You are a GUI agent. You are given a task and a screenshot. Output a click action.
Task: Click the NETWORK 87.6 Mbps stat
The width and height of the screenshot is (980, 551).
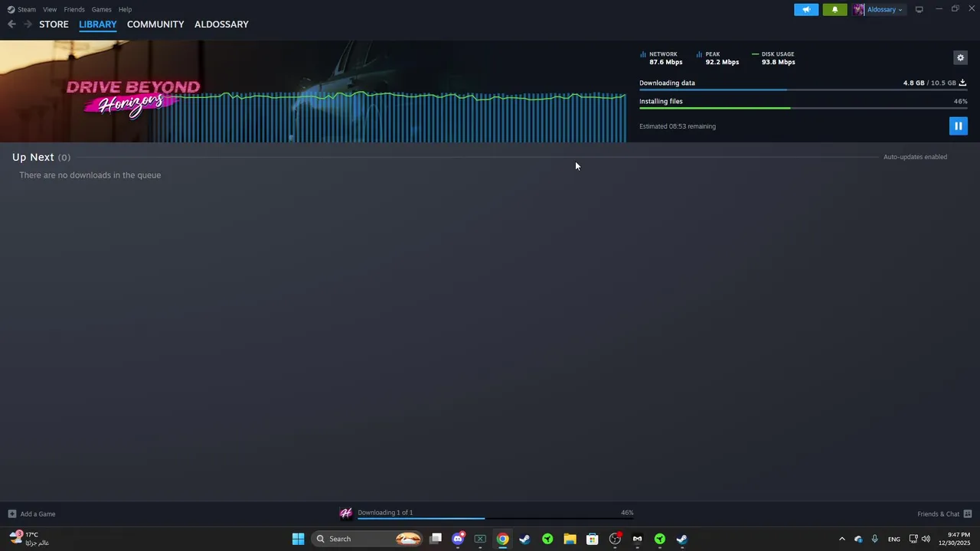point(661,58)
